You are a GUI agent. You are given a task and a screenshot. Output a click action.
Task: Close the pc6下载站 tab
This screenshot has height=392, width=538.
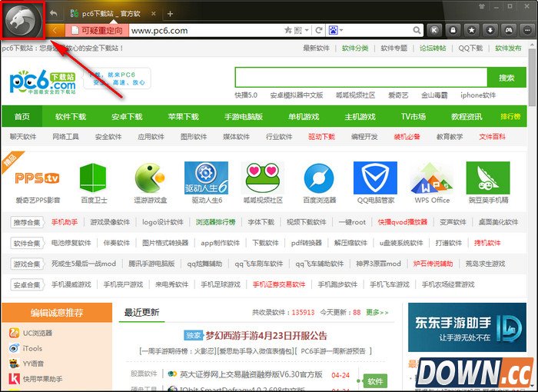(x=154, y=14)
